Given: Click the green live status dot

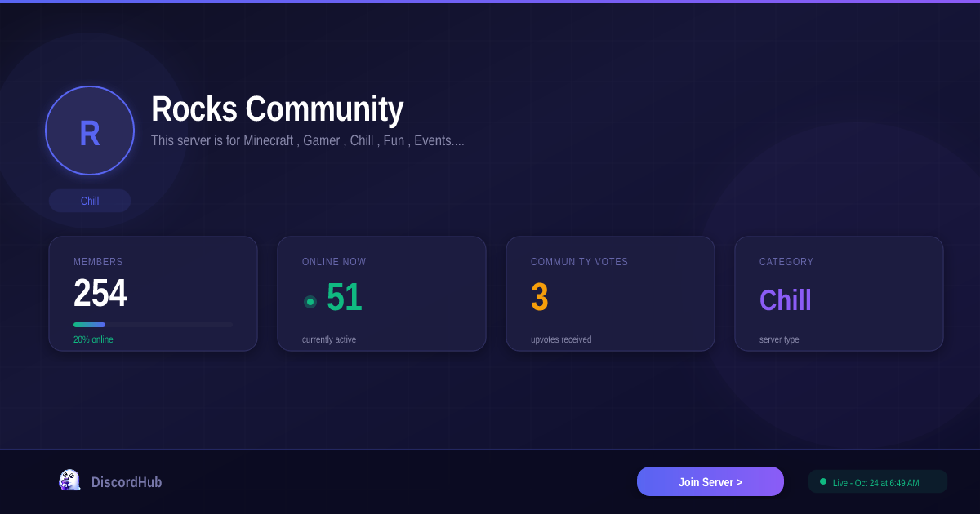Looking at the screenshot, I should (823, 481).
